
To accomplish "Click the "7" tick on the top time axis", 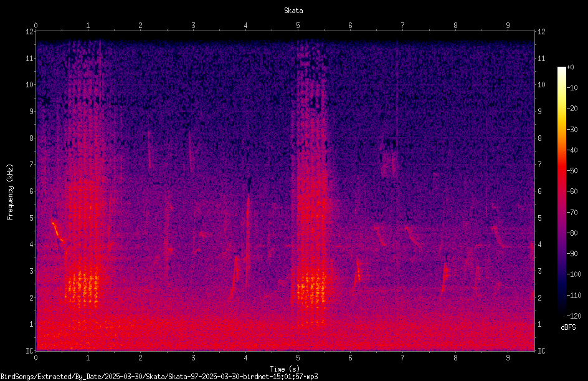I will coord(403,26).
